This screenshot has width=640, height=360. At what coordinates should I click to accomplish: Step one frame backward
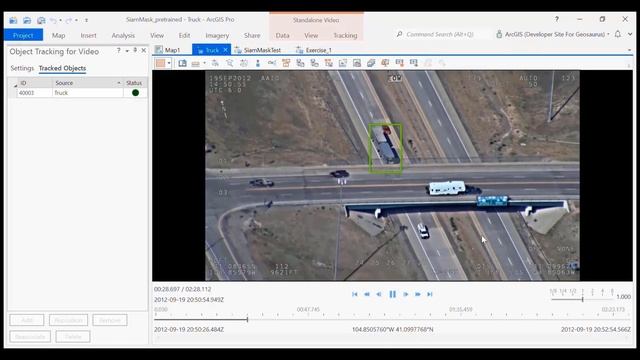coord(379,294)
